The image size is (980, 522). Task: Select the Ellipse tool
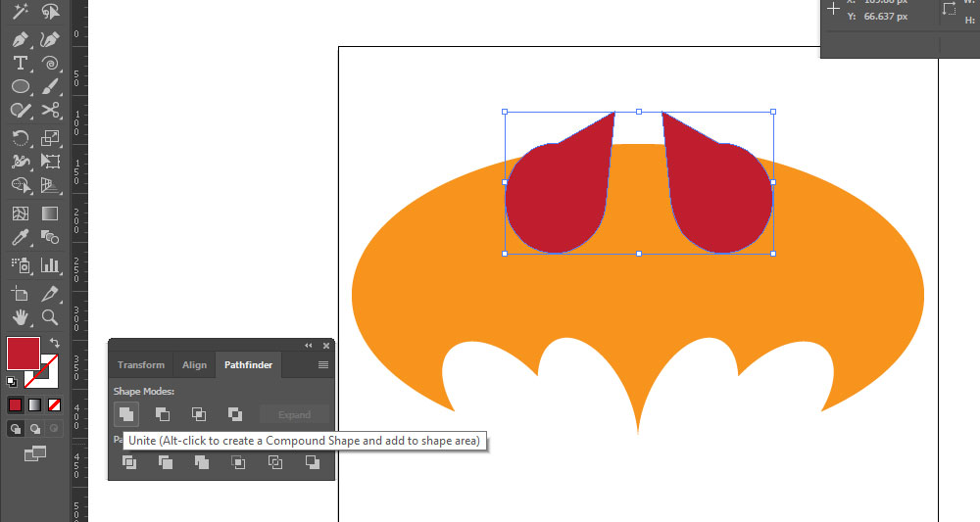(20, 87)
